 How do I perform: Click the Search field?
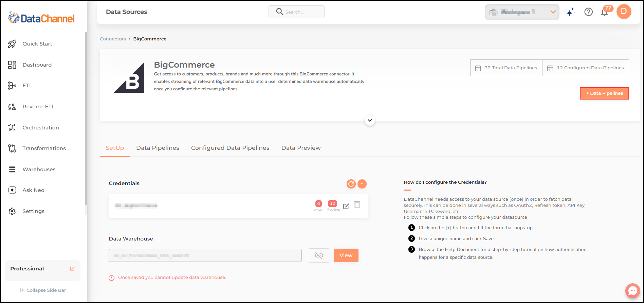point(296,12)
